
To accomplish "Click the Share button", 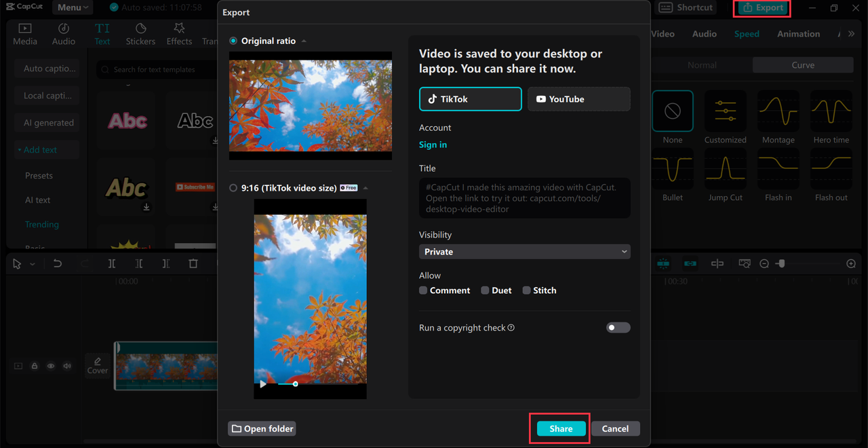I will (x=561, y=429).
